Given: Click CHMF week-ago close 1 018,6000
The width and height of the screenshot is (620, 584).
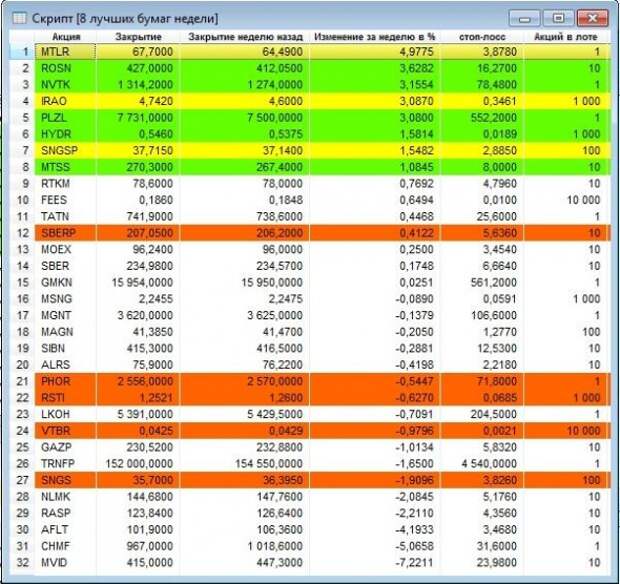Looking at the screenshot, I should point(245,546).
